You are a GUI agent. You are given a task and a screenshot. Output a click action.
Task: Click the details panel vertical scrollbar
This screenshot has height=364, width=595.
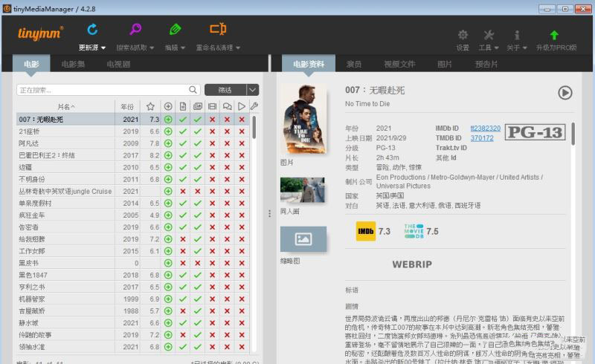573,134
